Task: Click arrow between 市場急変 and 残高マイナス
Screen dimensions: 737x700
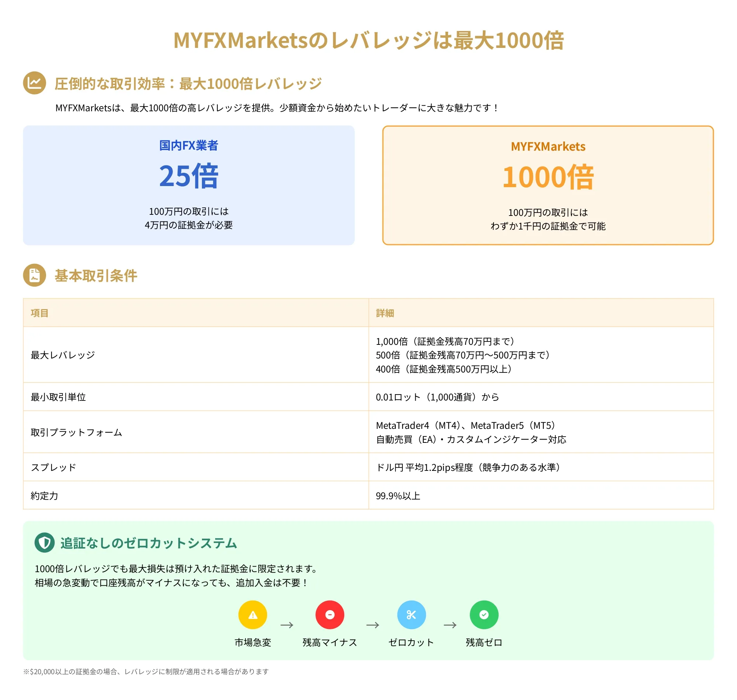Action: (x=287, y=625)
